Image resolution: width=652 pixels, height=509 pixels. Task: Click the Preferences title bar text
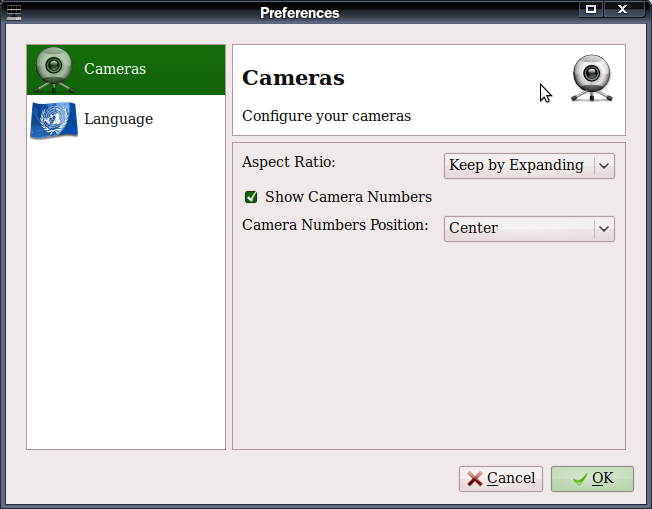[299, 13]
